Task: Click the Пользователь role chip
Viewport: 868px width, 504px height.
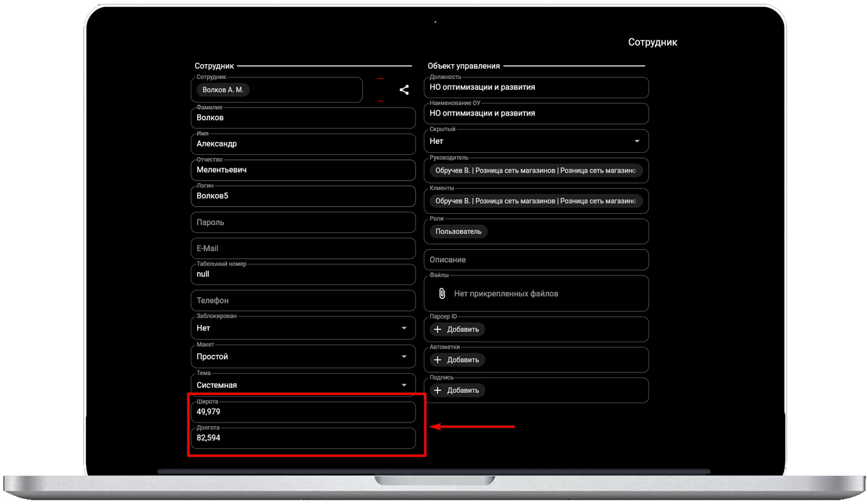Action: tap(458, 231)
